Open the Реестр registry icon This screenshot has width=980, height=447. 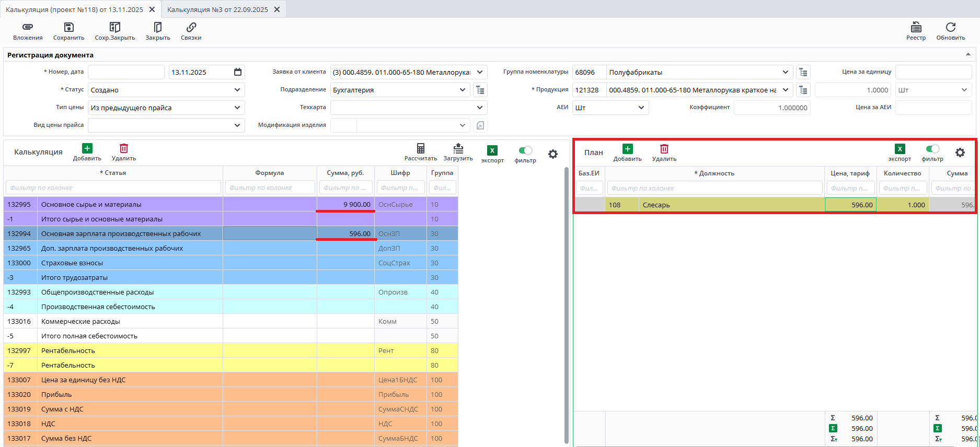coord(916,27)
